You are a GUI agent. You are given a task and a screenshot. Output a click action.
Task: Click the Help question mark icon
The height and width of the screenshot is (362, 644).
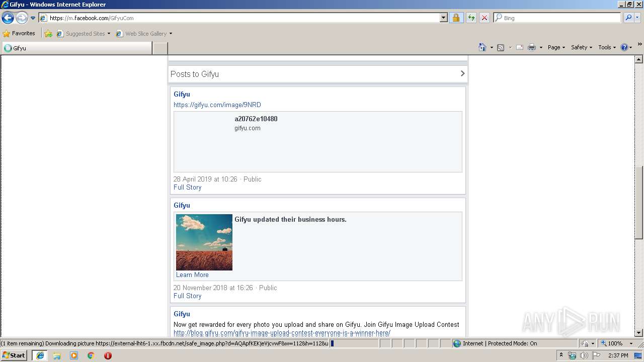coord(624,47)
